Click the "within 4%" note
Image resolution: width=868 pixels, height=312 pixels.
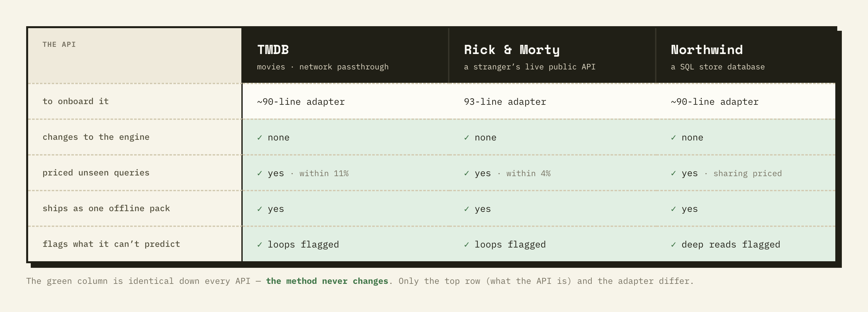click(x=528, y=174)
